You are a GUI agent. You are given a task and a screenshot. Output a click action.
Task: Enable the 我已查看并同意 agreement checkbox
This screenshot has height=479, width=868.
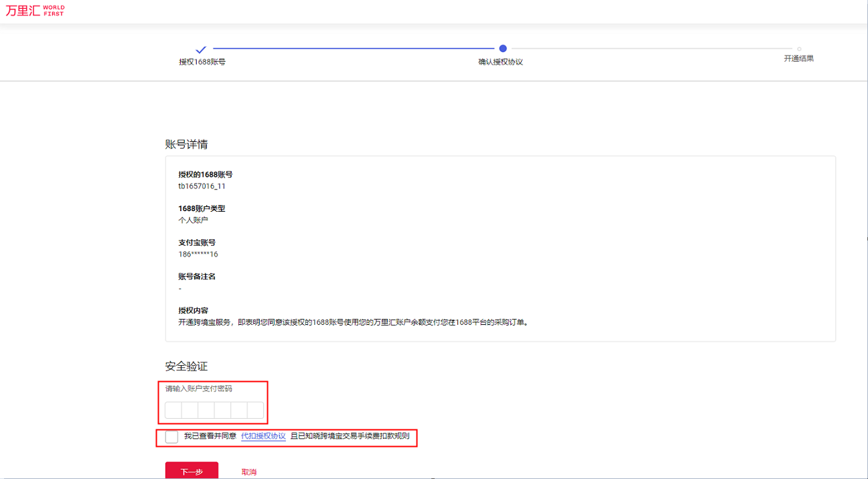171,437
